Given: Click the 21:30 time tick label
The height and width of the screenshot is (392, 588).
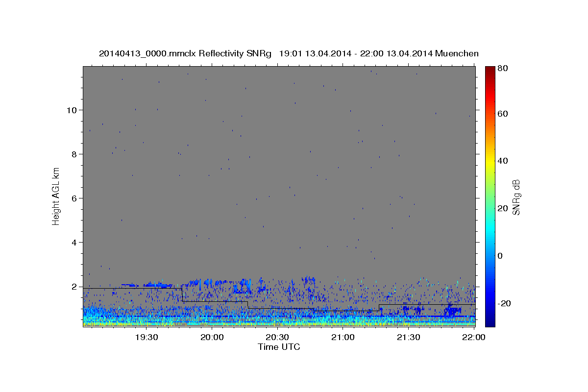Looking at the screenshot, I should coord(409,337).
